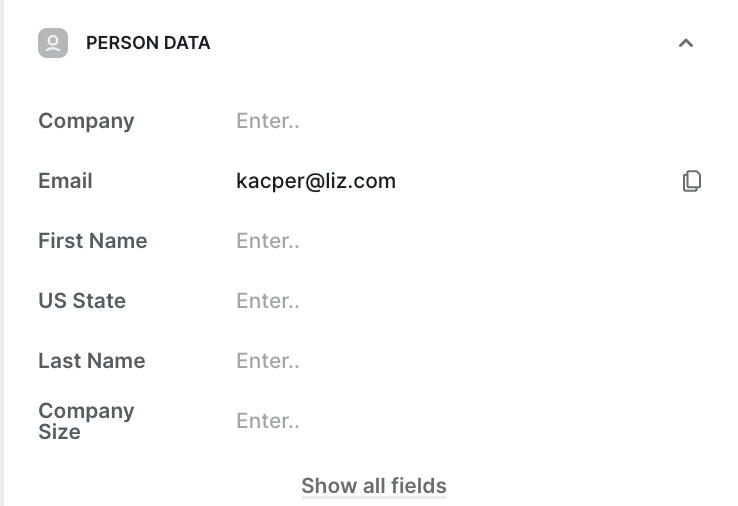Click the Company field's Enter placeholder

(x=267, y=121)
